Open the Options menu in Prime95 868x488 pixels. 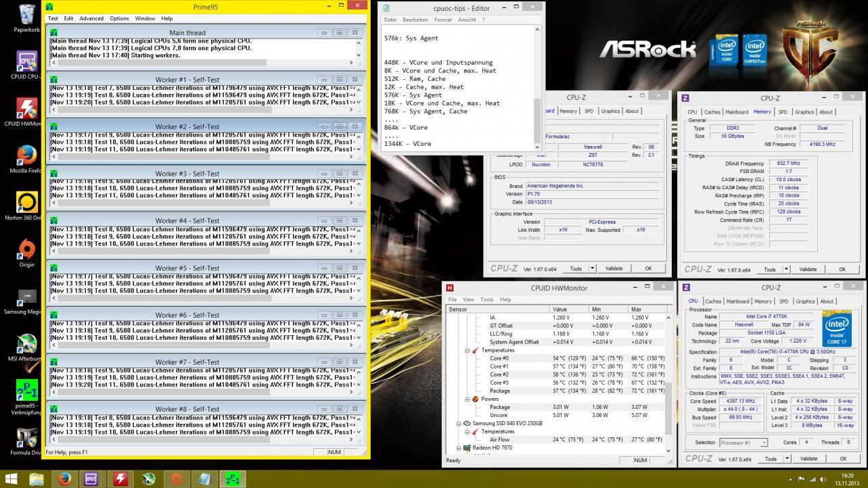pyautogui.click(x=119, y=18)
